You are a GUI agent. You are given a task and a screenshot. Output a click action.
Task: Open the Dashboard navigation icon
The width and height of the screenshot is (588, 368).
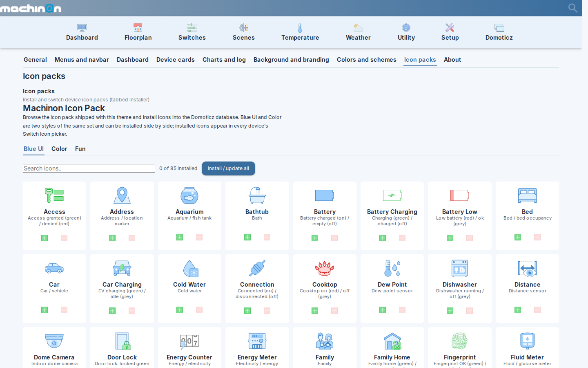tap(82, 28)
